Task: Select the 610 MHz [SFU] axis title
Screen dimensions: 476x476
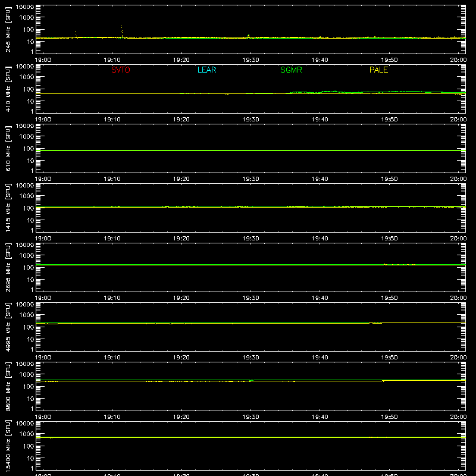Action: (x=8, y=148)
